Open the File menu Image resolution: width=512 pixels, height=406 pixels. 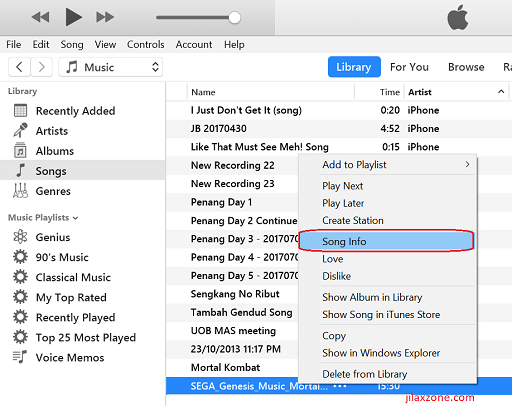tap(14, 44)
